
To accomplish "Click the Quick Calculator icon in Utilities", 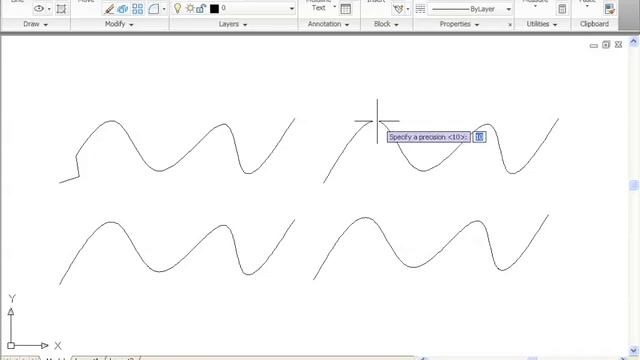I will (x=562, y=9).
